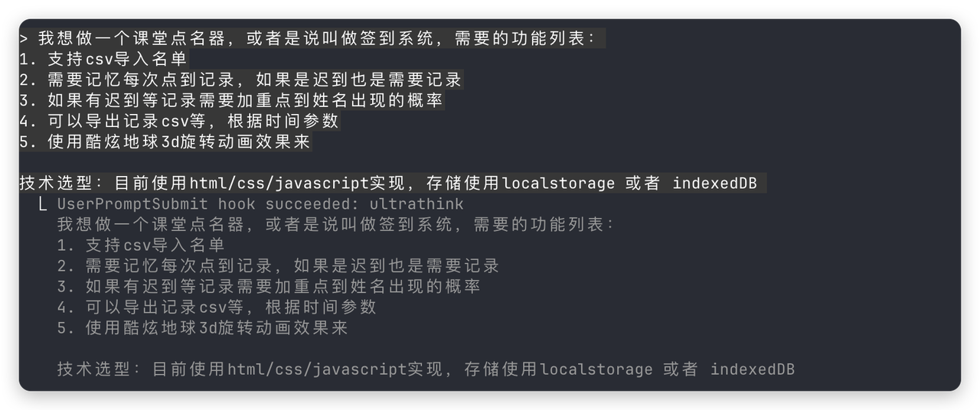Click the └ hook output branch symbol

[x=43, y=204]
